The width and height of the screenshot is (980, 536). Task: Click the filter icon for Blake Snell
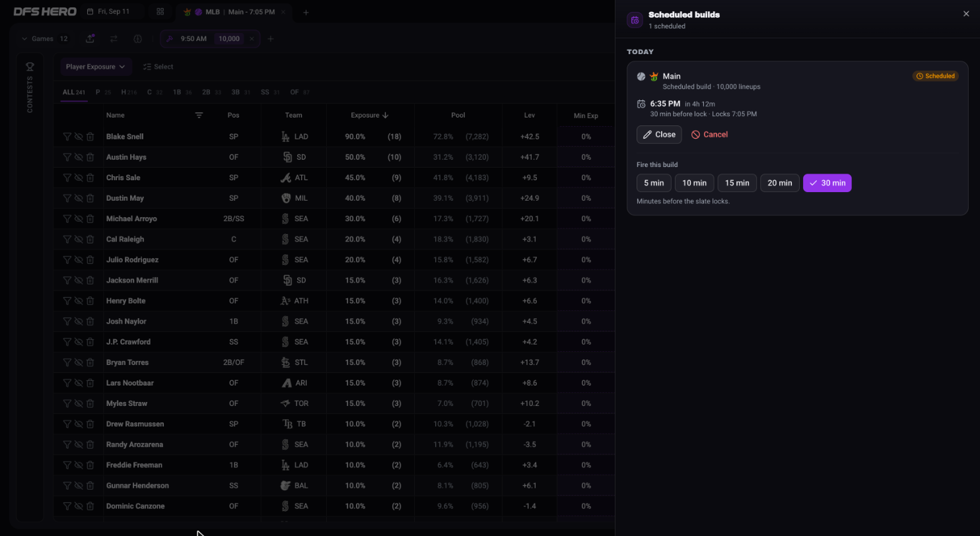pyautogui.click(x=67, y=137)
